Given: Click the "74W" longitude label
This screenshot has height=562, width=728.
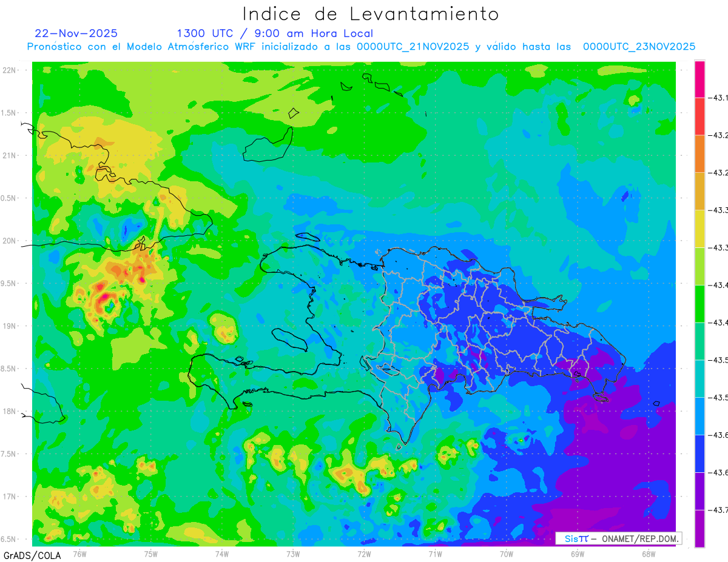Looking at the screenshot, I should (222, 554).
